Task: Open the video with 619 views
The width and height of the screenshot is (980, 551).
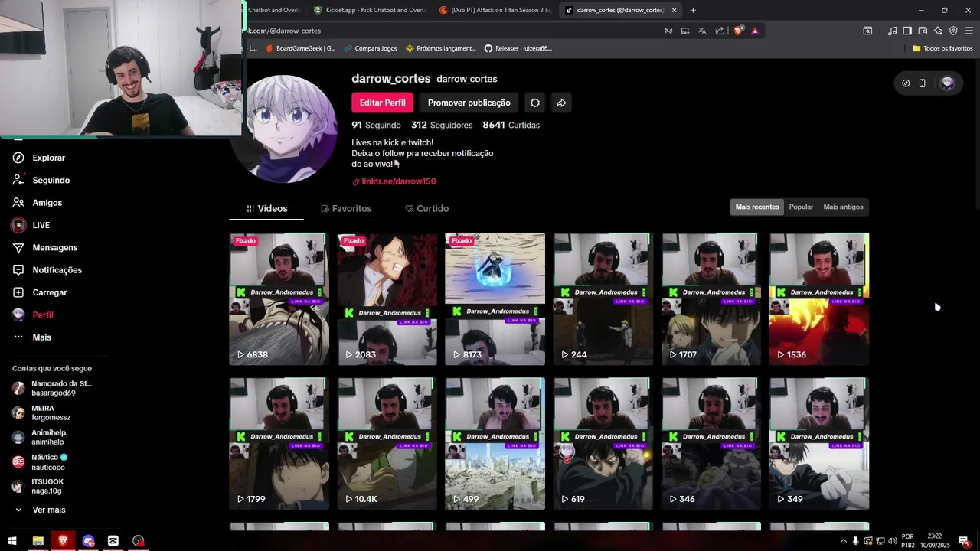Action: [x=603, y=443]
